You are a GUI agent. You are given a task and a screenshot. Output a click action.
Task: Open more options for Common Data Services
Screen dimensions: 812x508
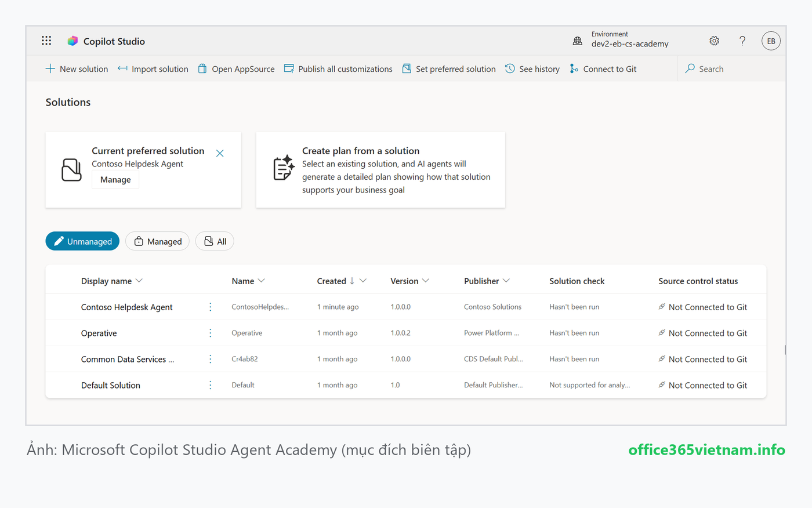pyautogui.click(x=211, y=359)
